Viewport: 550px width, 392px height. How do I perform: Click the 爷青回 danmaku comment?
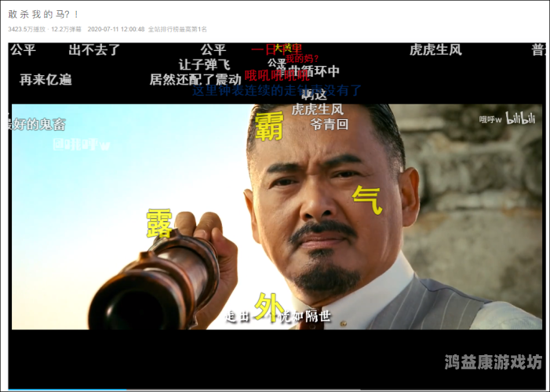click(x=329, y=124)
